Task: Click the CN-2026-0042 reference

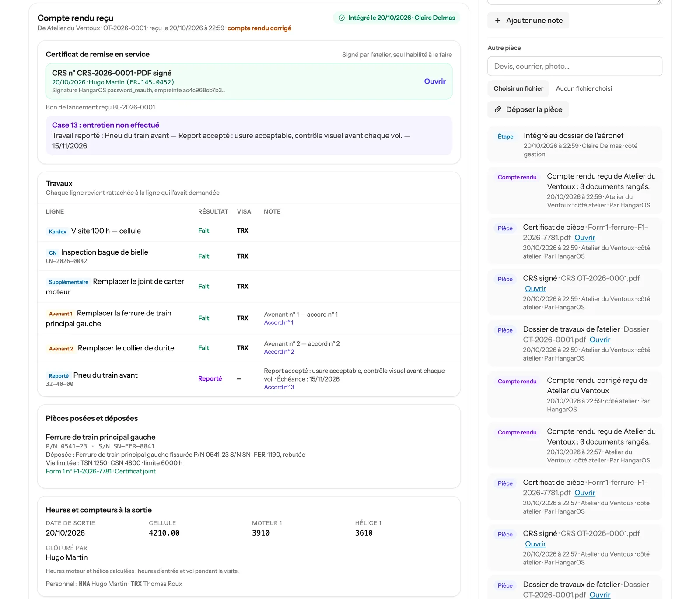Action: 66,261
